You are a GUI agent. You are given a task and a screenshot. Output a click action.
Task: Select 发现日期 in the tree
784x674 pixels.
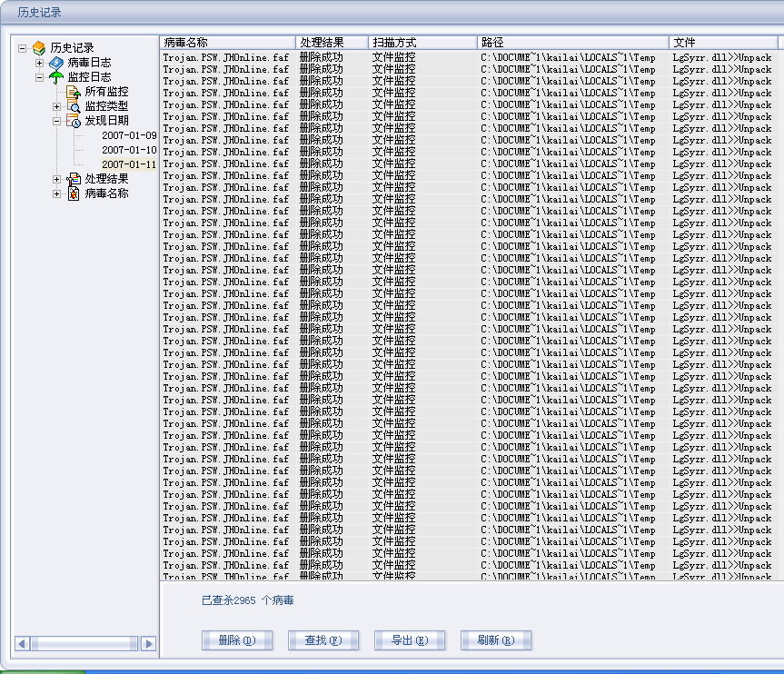(x=106, y=121)
